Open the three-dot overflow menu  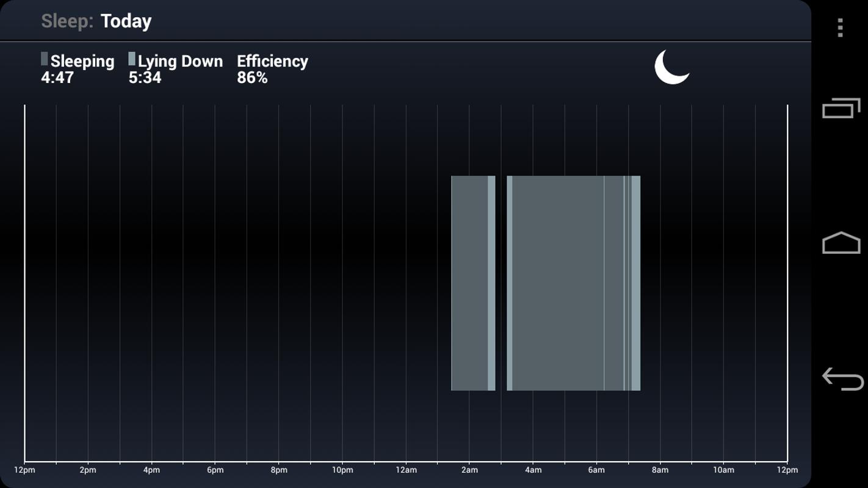point(841,27)
